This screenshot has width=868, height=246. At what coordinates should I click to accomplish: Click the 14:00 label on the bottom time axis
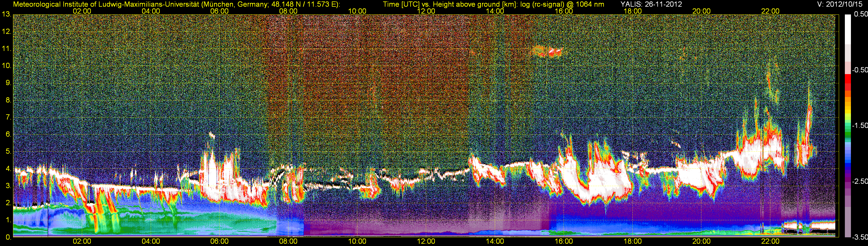(495, 241)
